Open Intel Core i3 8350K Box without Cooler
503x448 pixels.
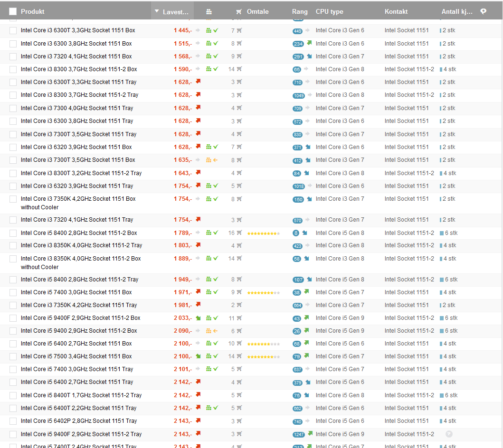click(81, 263)
